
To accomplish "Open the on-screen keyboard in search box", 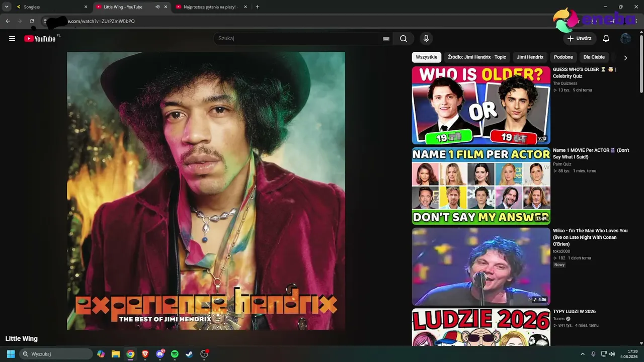I will [386, 39].
